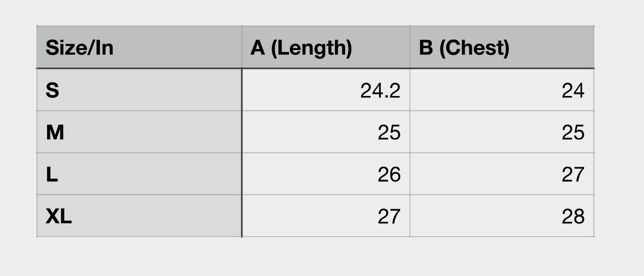The image size is (644, 276).
Task: Click the XL size row label
Action: 139,216
